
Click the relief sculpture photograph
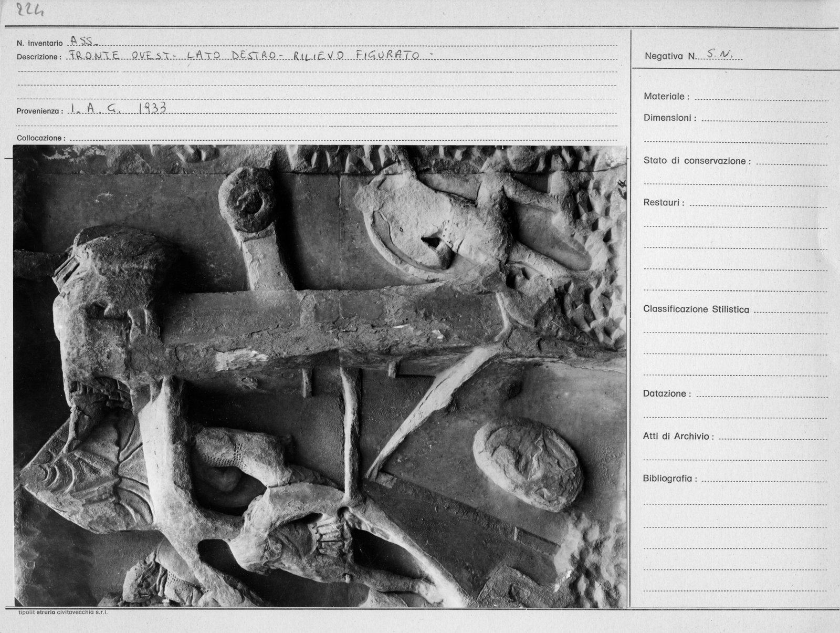[320, 377]
